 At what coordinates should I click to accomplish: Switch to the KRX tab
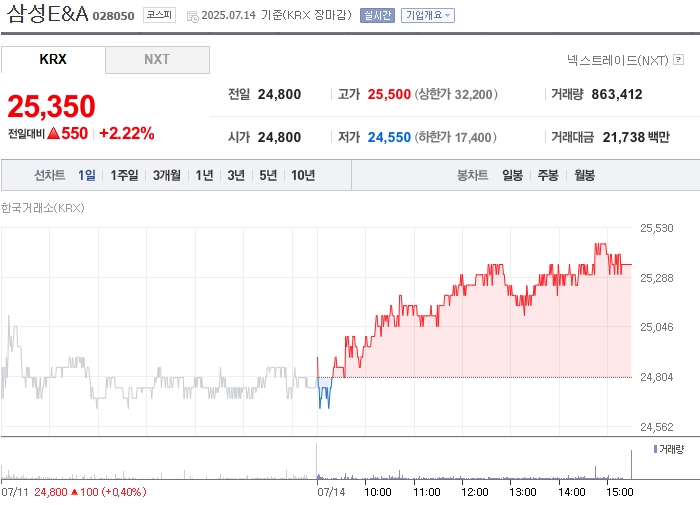pyautogui.click(x=53, y=59)
